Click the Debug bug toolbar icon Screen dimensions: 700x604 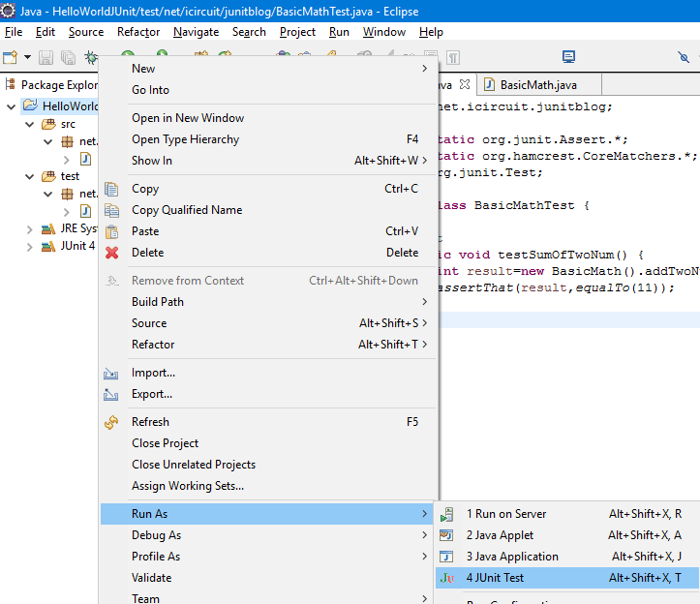click(x=91, y=57)
